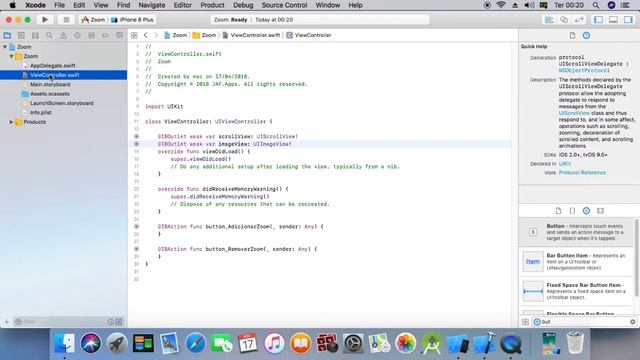Open the Protocol Reference link
Viewport: 640px width, 360px height.
click(582, 173)
